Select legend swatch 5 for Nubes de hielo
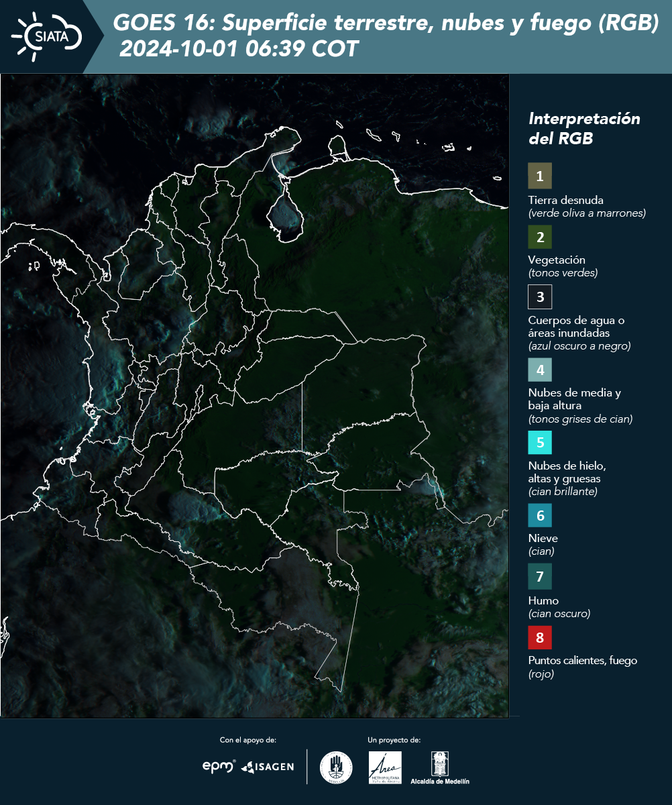The image size is (672, 805). click(x=540, y=442)
